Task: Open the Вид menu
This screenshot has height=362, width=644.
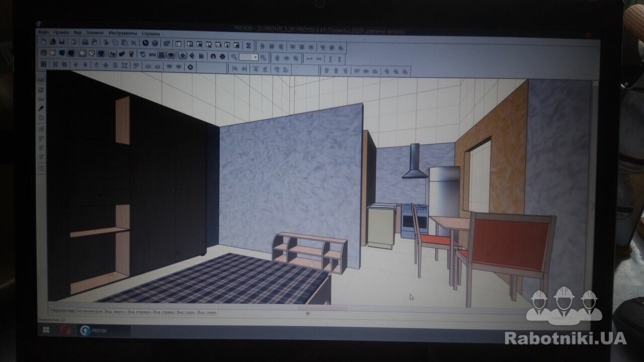Action: (x=77, y=33)
